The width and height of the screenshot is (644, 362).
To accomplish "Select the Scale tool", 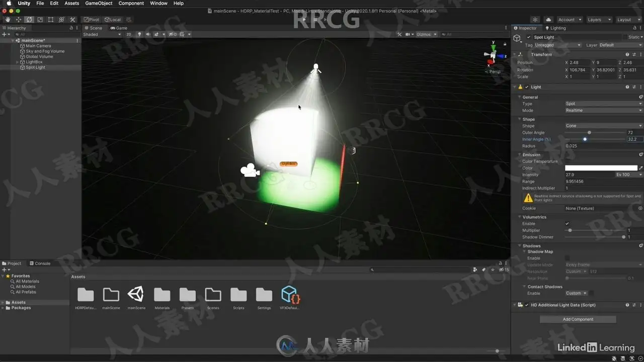I will coord(40,20).
